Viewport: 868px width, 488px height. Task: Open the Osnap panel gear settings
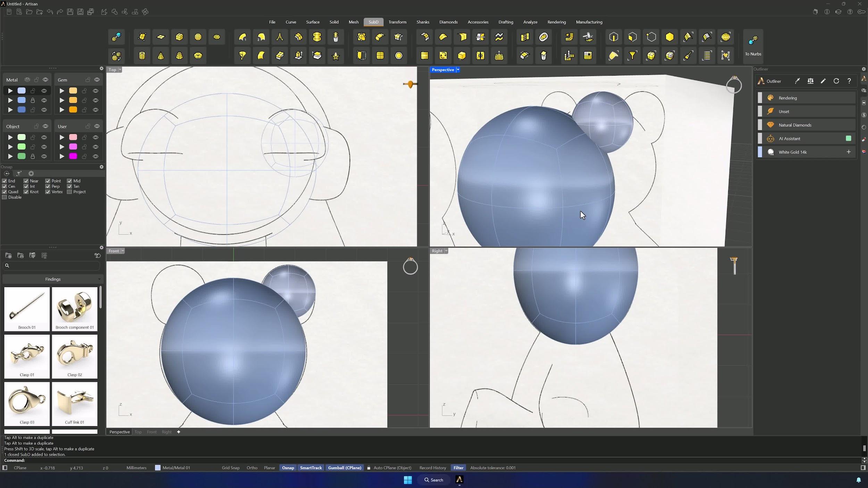101,167
